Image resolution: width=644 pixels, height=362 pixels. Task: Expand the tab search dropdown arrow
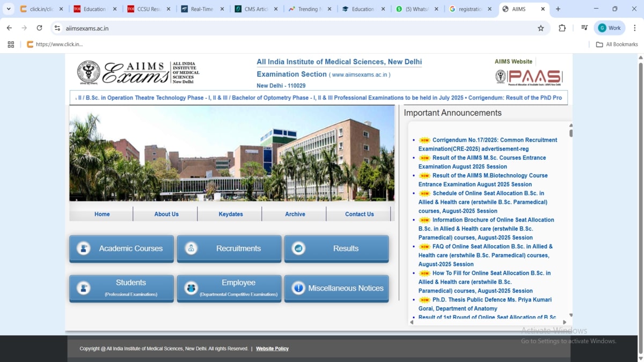[9, 9]
